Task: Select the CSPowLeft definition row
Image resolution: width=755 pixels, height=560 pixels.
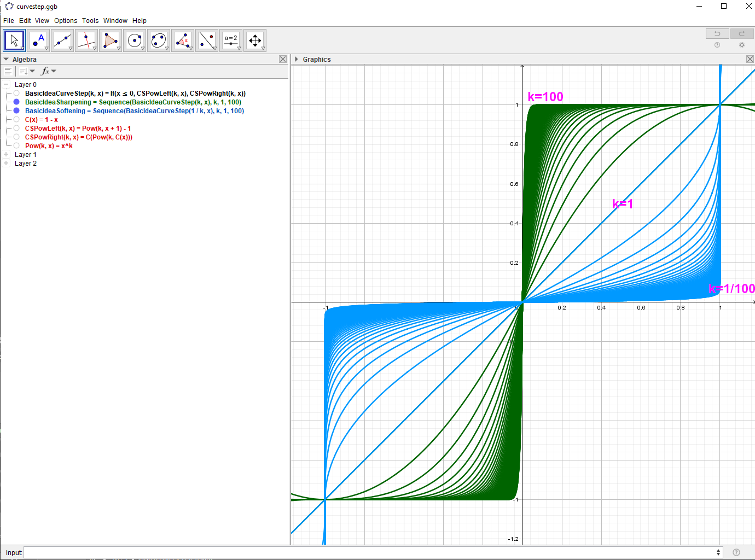Action: [78, 129]
